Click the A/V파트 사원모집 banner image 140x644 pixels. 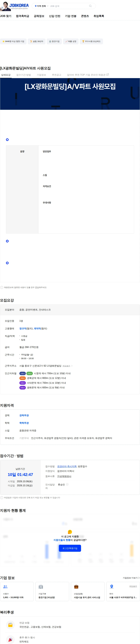[70, 94]
